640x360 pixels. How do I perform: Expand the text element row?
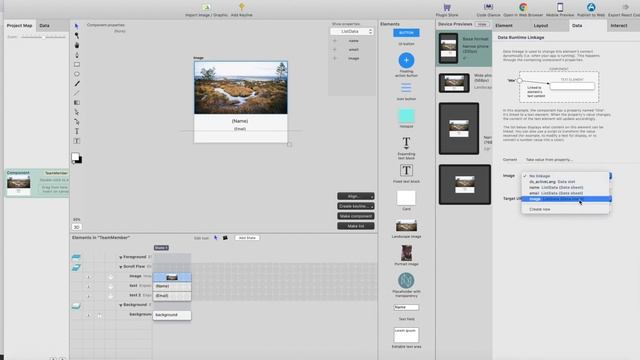click(x=89, y=286)
